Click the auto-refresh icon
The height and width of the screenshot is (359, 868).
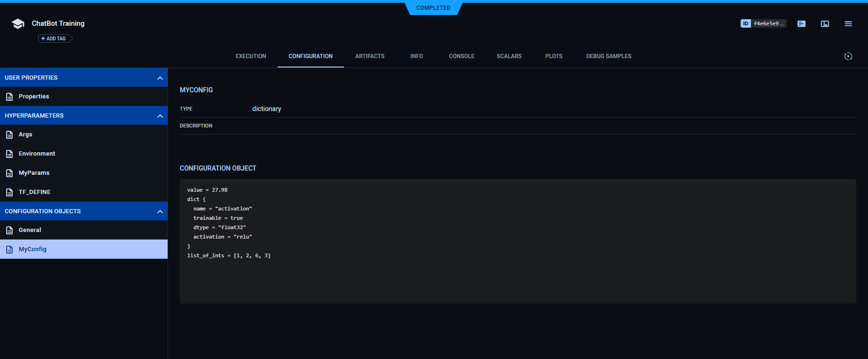[x=848, y=56]
